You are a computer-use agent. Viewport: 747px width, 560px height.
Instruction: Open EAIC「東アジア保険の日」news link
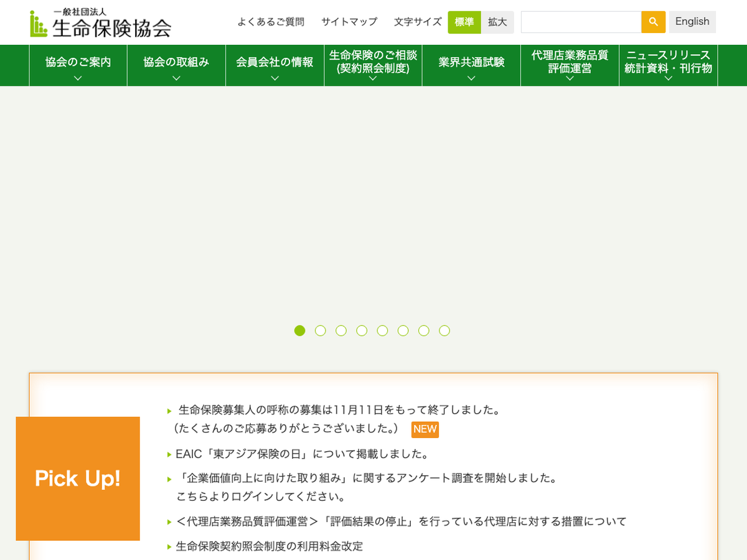pos(302,454)
